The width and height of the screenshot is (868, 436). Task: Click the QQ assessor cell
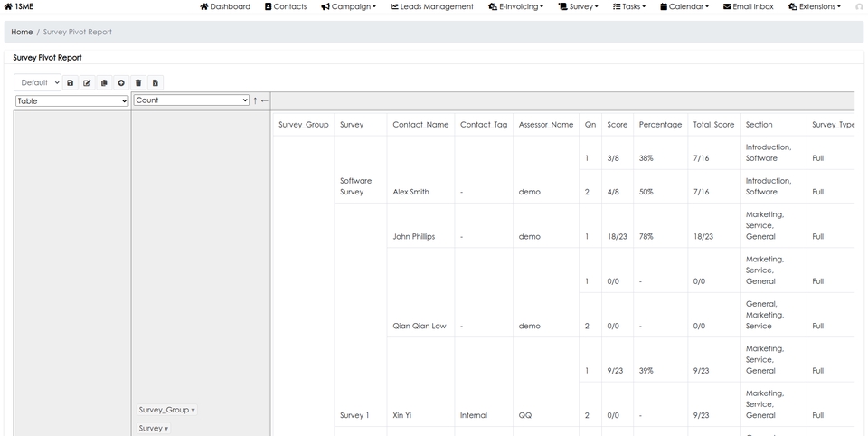click(524, 415)
